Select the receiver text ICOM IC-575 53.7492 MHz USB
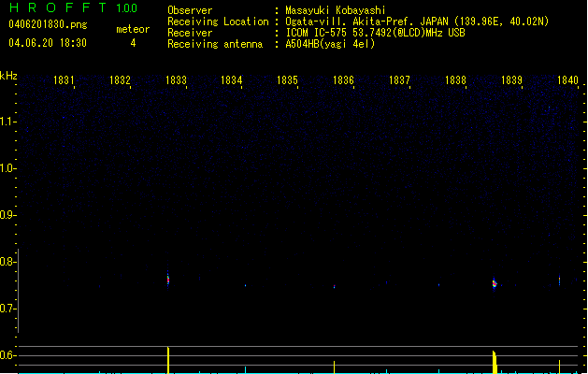Screen dimensions: 588x374 pos(376,33)
